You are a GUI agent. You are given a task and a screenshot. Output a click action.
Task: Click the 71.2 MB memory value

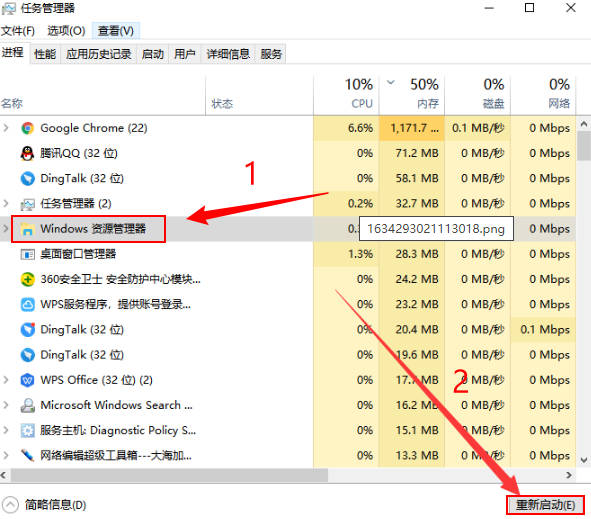pyautogui.click(x=417, y=153)
